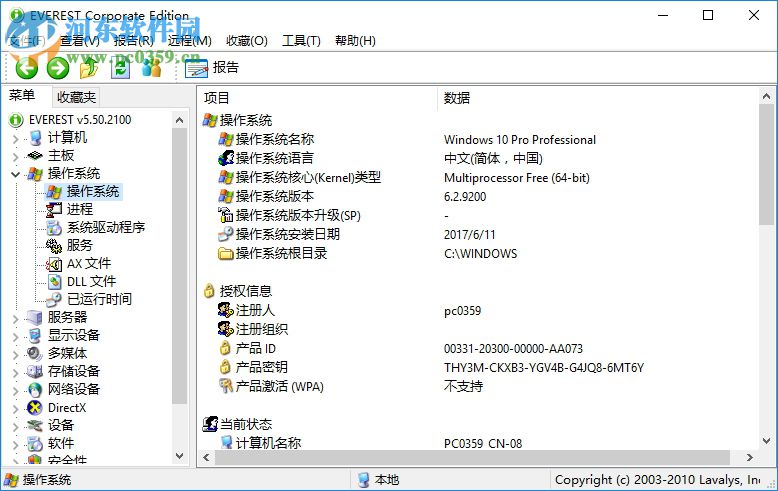Select the 计算机 computer icon in tree
Viewport: 778px width, 491px height.
[35, 138]
